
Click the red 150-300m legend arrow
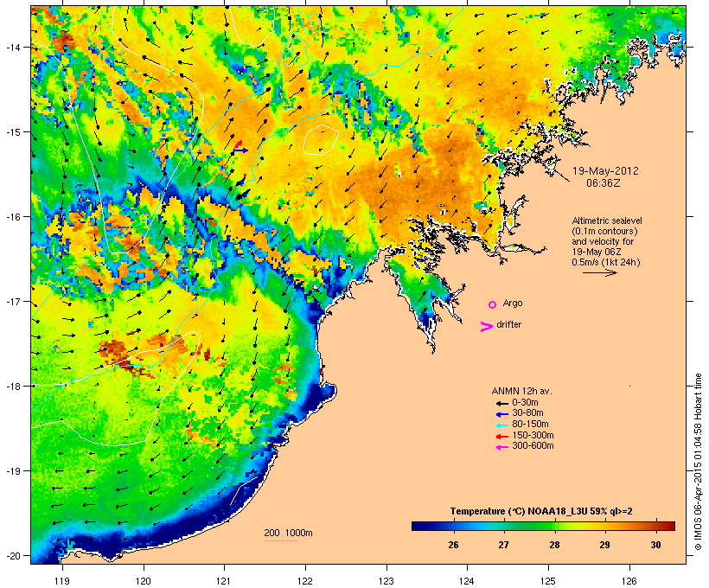[501, 437]
